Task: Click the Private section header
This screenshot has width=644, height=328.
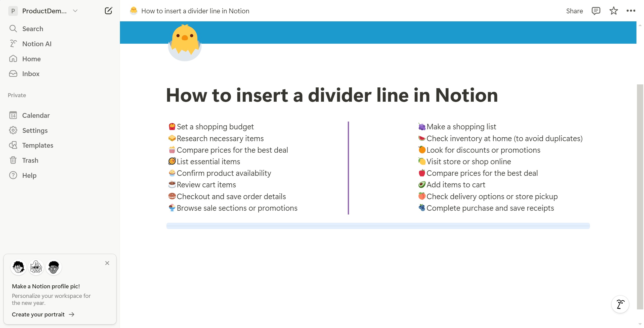Action: (x=17, y=95)
